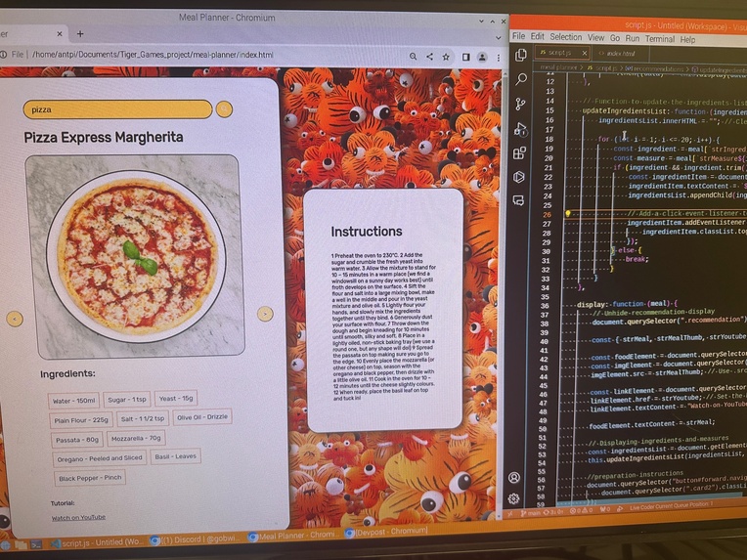Click the file info icon in address bar
747x560 pixels.
pyautogui.click(x=3, y=55)
